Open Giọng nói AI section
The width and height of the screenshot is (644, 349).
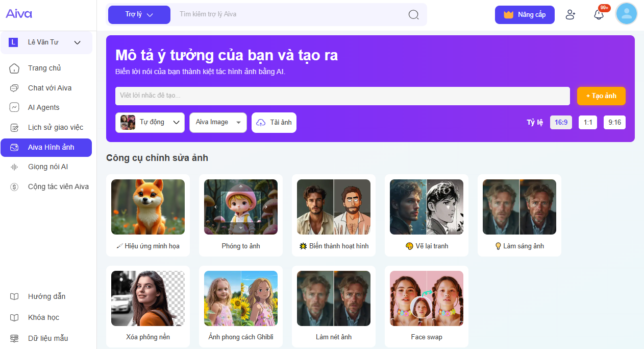(47, 167)
